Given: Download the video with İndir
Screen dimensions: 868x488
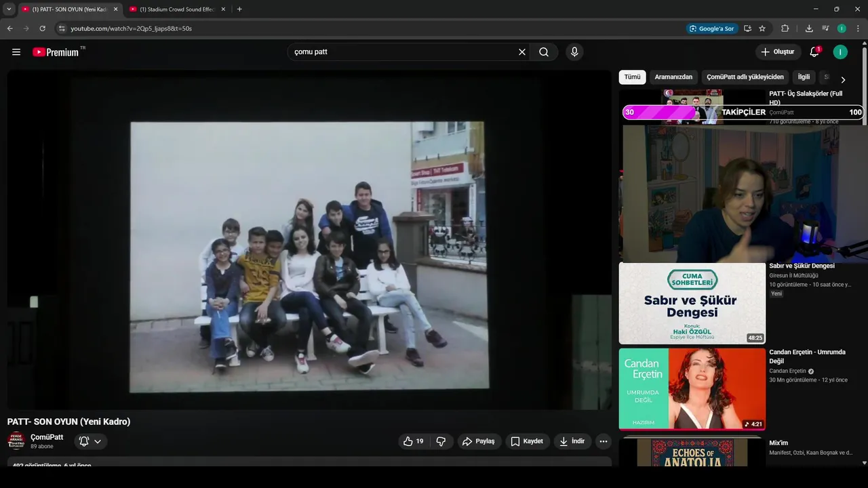Looking at the screenshot, I should pyautogui.click(x=571, y=441).
